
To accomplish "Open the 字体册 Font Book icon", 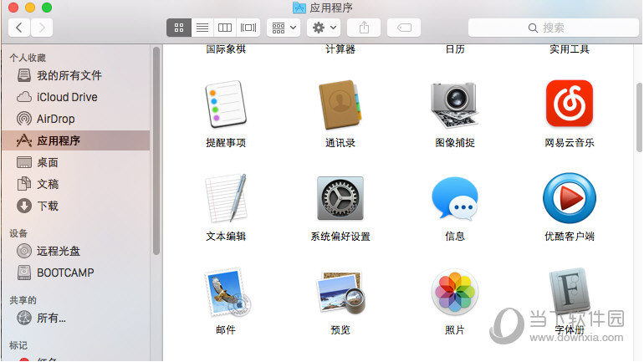I will tap(570, 293).
